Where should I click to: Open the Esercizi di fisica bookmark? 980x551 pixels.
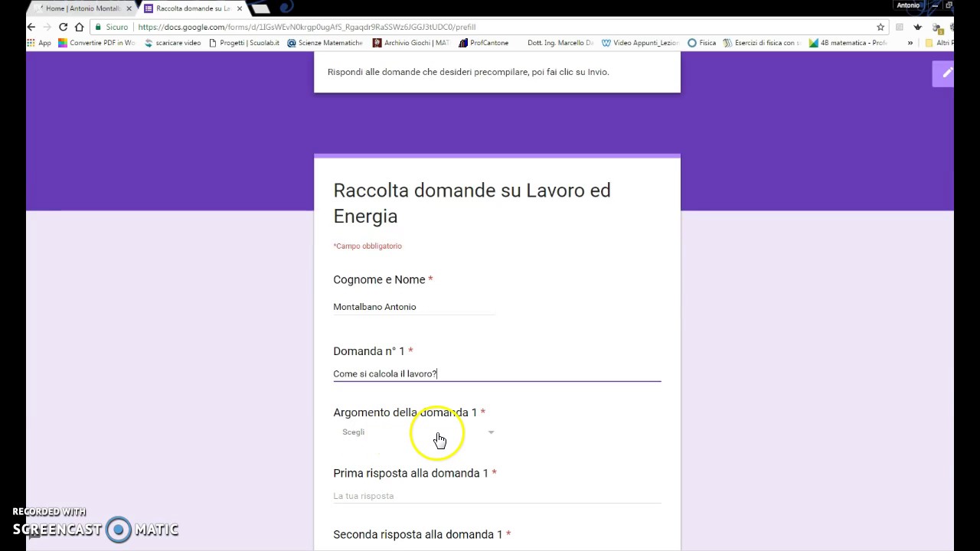coord(762,43)
